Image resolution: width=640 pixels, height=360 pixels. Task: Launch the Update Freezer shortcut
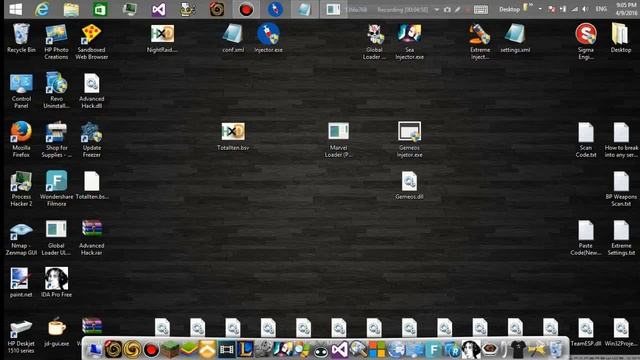[x=91, y=140]
